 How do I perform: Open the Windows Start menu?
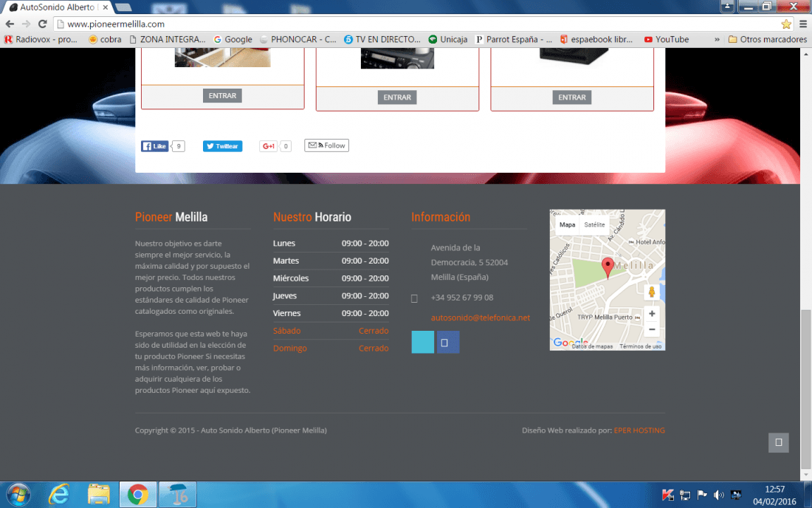[x=18, y=495]
